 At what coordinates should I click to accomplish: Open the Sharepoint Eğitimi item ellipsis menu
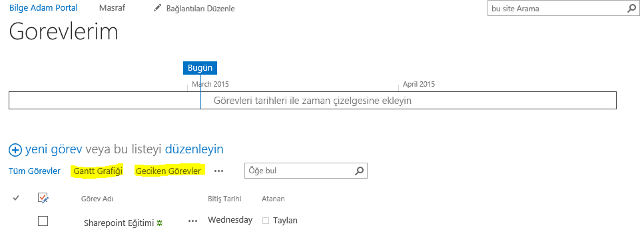[x=193, y=221]
